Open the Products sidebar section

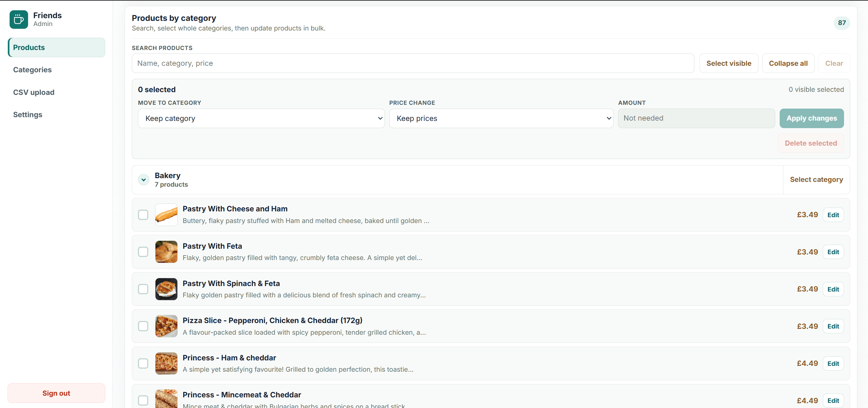point(56,48)
